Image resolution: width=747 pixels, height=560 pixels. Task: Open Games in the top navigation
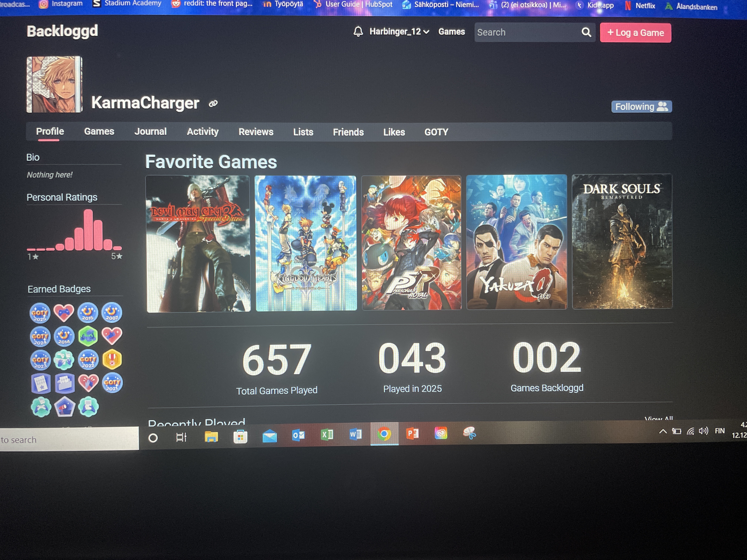click(451, 32)
